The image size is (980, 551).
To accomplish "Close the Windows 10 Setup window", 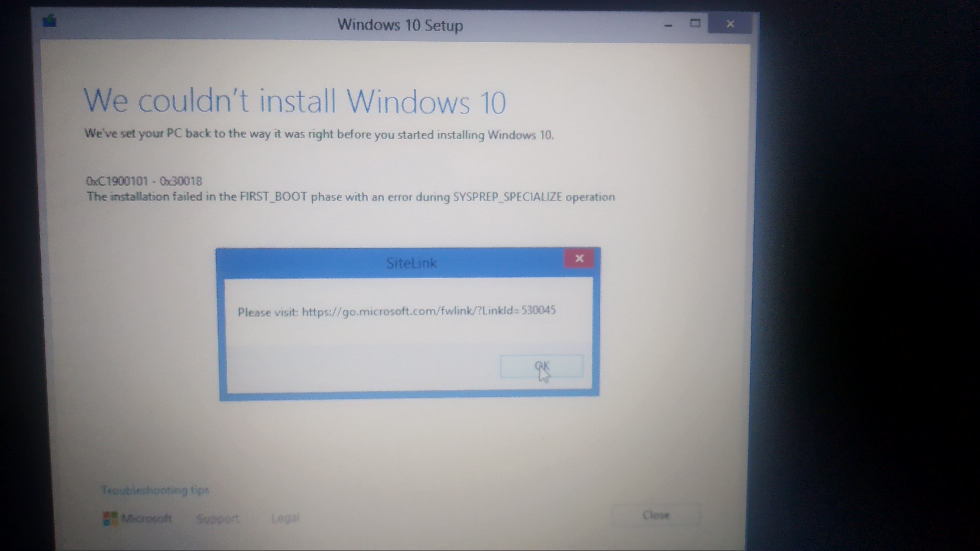I will 730,24.
